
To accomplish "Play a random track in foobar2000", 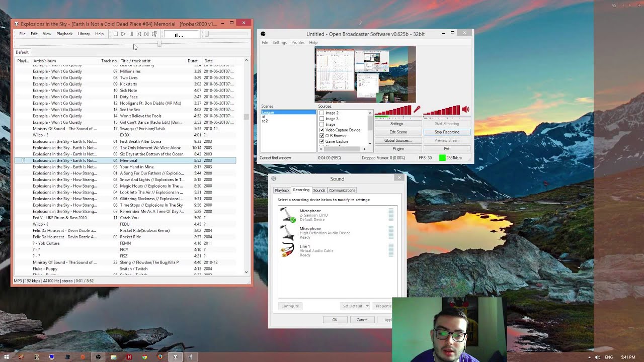I will click(154, 34).
